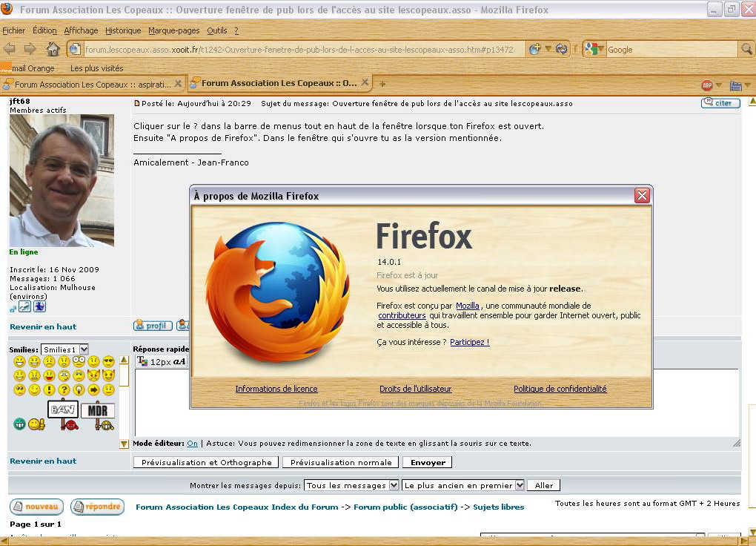756x546 pixels.
Task: Click the globe with plus icon in the address bar
Action: (x=534, y=49)
